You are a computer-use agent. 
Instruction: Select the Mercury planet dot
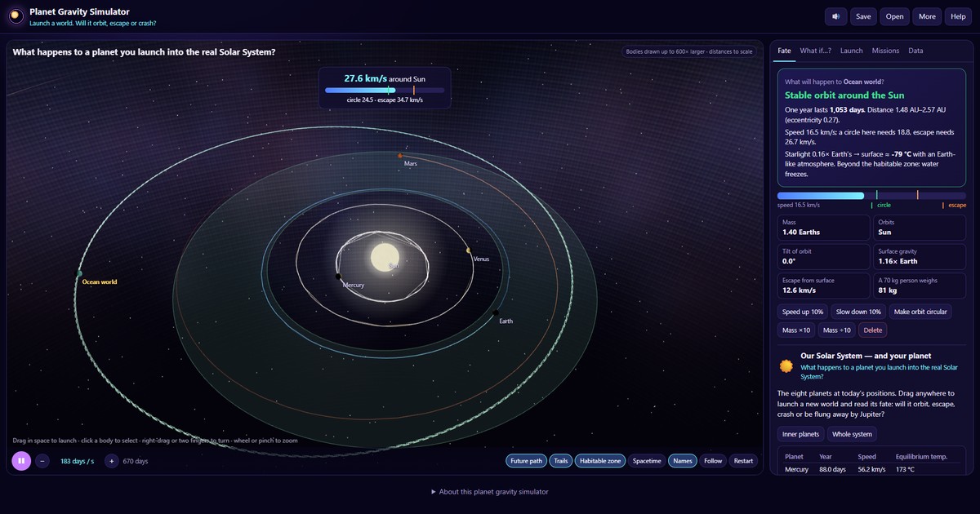[x=337, y=277]
